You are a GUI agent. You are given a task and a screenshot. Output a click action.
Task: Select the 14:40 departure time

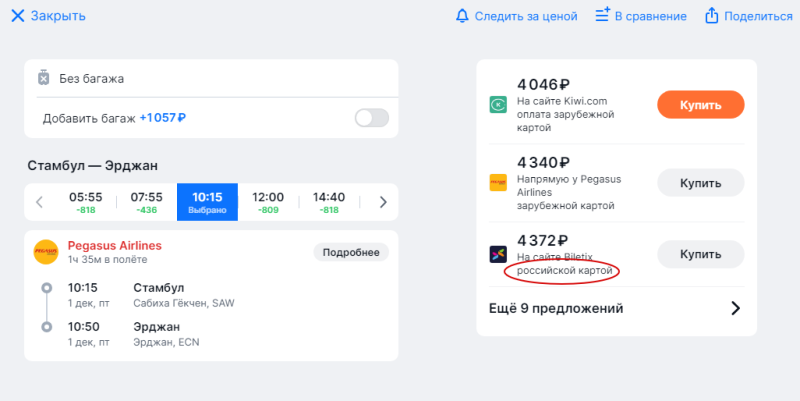click(x=329, y=202)
